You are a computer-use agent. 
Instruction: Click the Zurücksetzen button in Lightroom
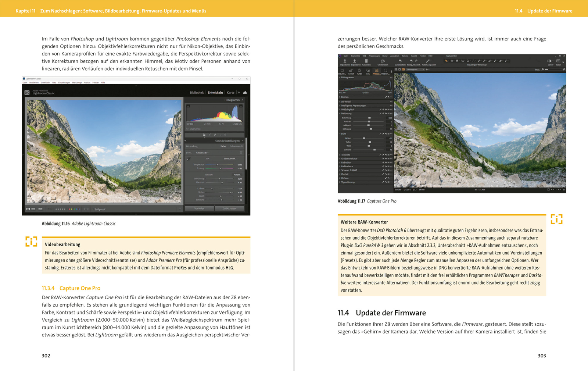(x=229, y=208)
